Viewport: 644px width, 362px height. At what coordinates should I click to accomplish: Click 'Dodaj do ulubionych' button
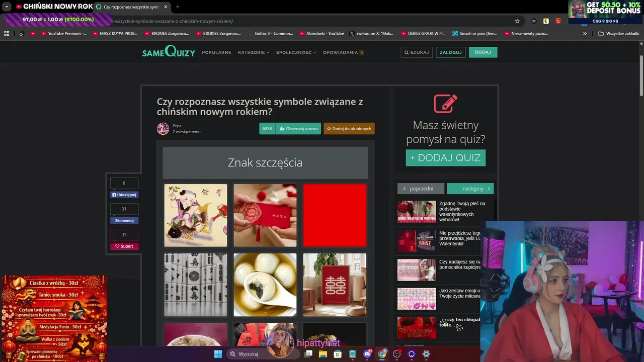pos(349,129)
